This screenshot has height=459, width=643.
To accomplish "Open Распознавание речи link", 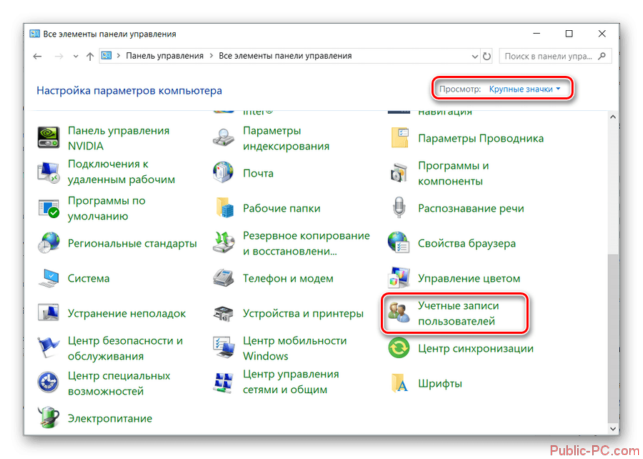I will [471, 208].
